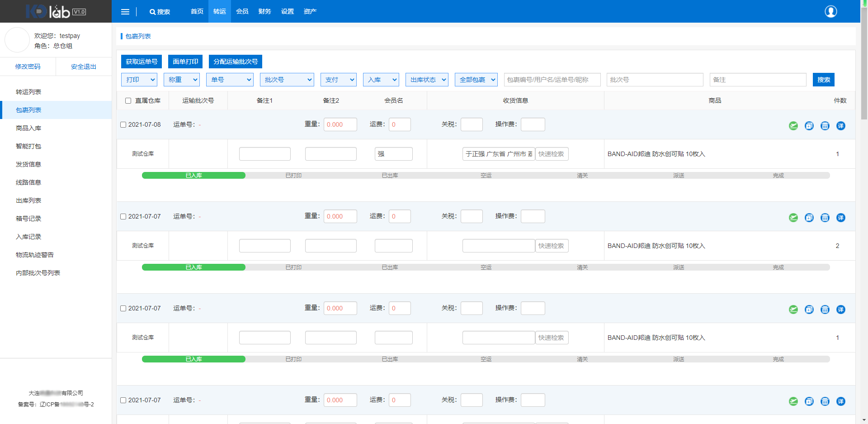This screenshot has width=868, height=424.
Task: Focus the 包裹编号/用户名/运单号/昵称 search field
Action: (x=552, y=80)
